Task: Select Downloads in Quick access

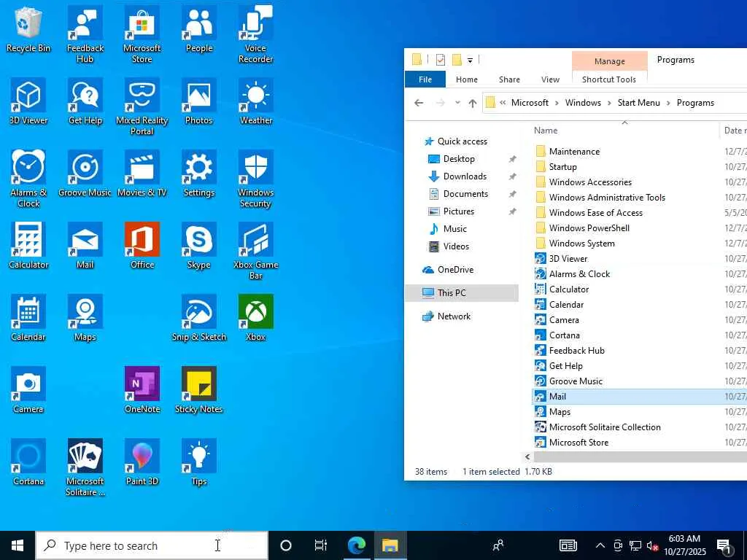Action: [465, 176]
